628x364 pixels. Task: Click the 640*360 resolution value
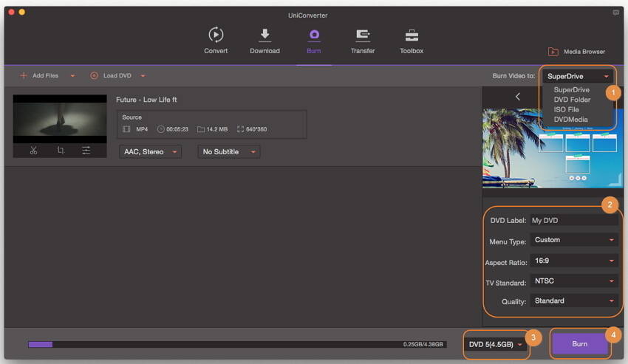pos(256,129)
